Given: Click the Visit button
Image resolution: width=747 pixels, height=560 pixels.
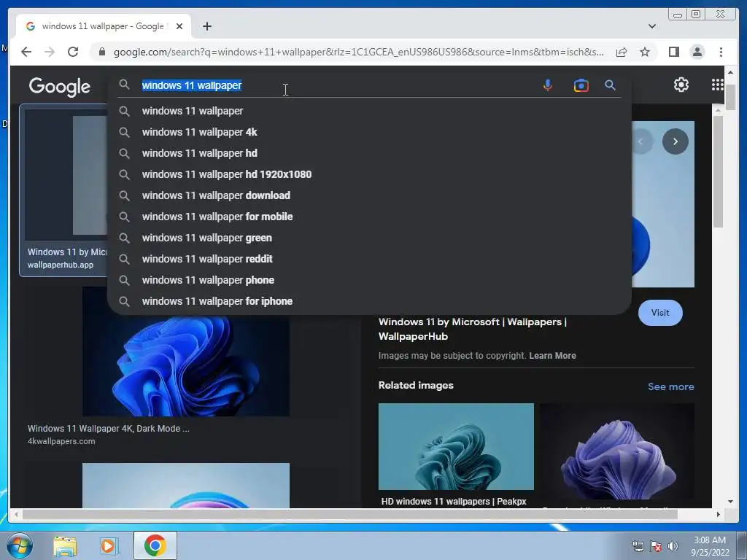Looking at the screenshot, I should click(x=659, y=313).
